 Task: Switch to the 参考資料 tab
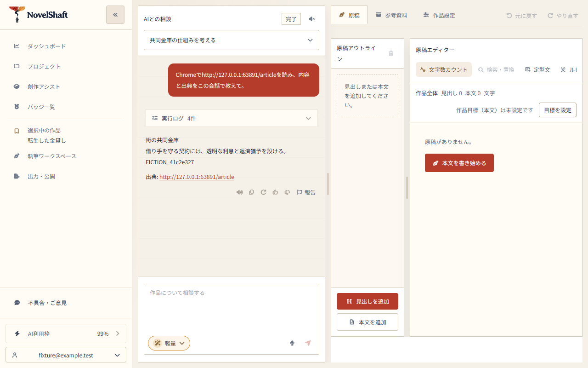pos(391,15)
